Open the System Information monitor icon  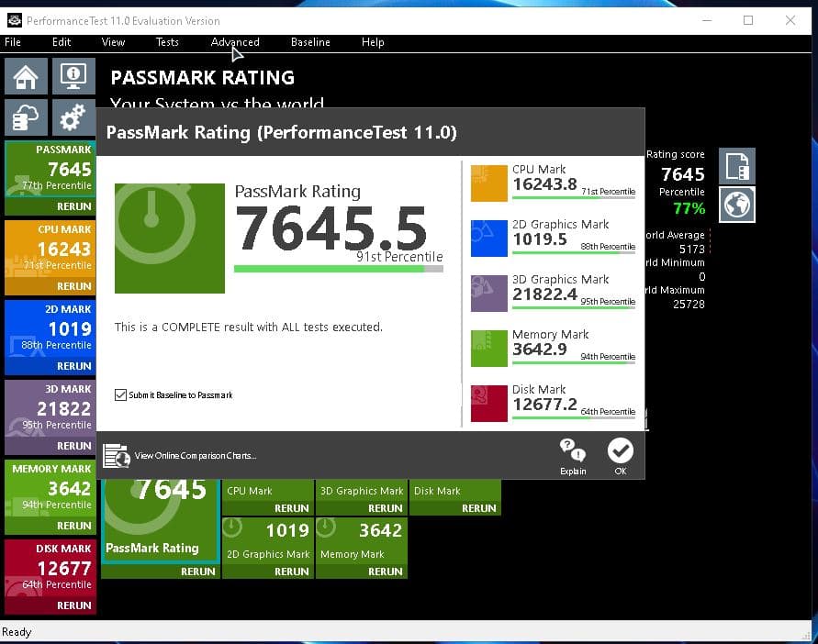click(x=73, y=76)
